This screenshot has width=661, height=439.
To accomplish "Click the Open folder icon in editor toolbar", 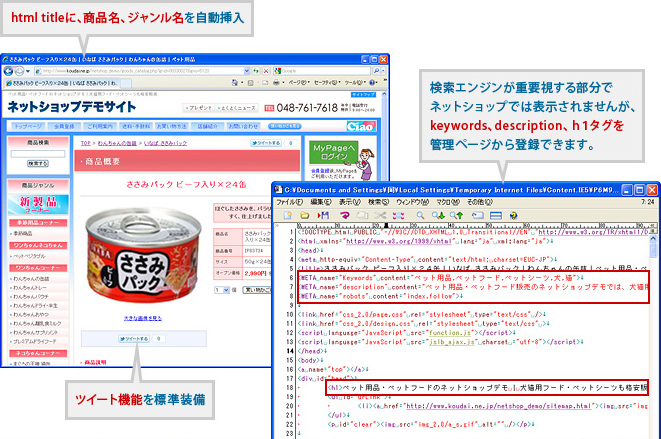I will pyautogui.click(x=304, y=215).
